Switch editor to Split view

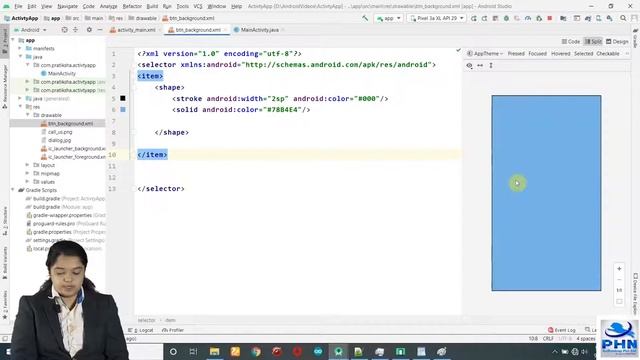pos(593,42)
